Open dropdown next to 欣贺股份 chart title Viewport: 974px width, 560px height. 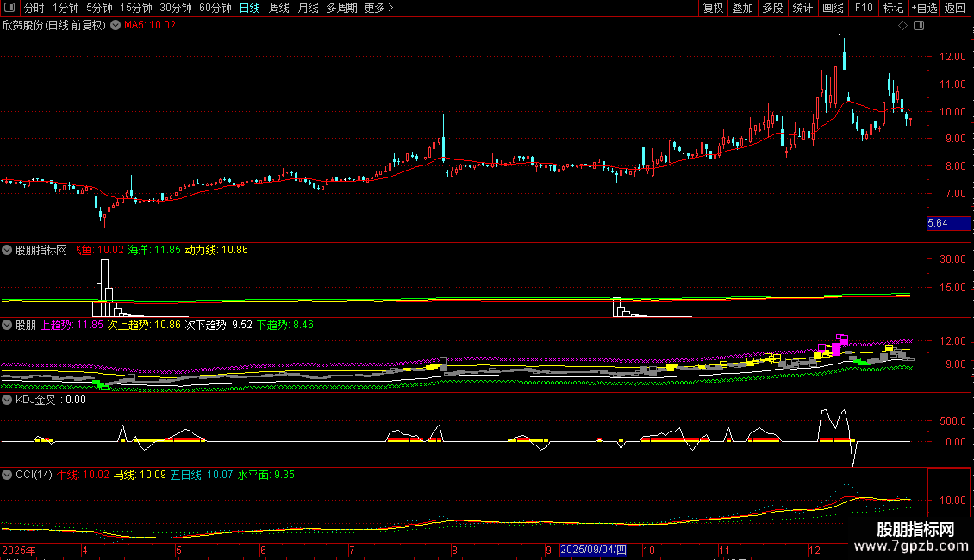[115, 26]
